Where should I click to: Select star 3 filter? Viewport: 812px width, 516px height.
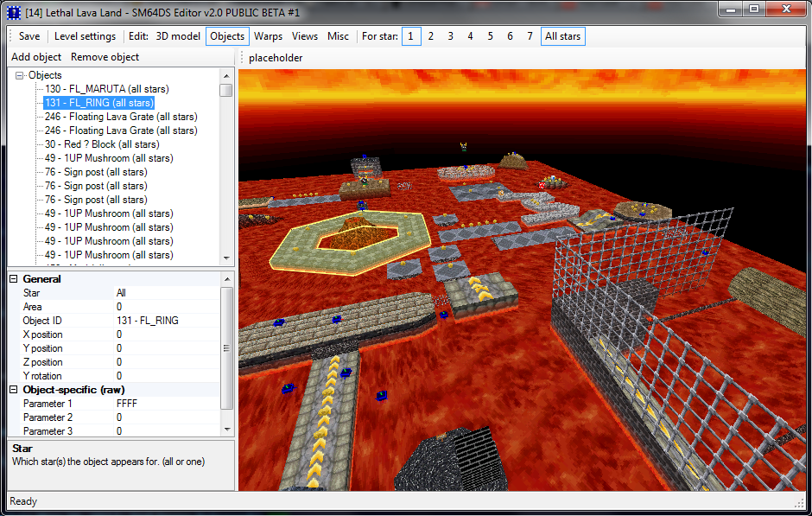(451, 36)
